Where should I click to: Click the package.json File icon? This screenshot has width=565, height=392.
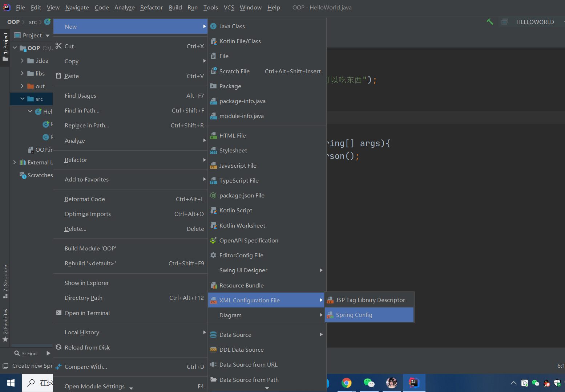[214, 195]
